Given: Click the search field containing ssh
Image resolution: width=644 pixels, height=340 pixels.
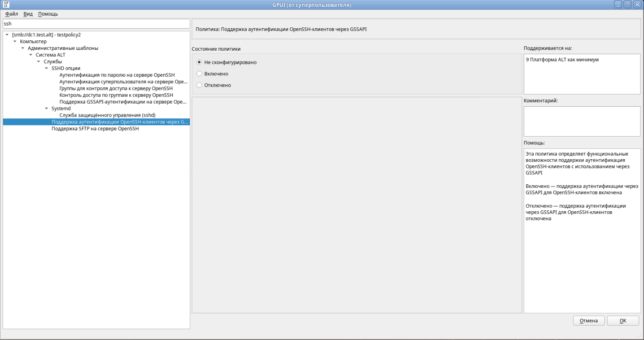Looking at the screenshot, I should 96,24.
